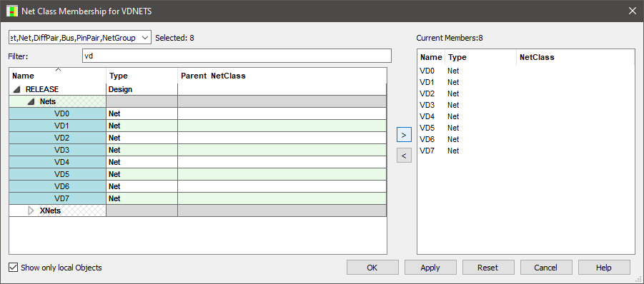Image resolution: width=644 pixels, height=284 pixels.
Task: Click the Reset button
Action: (488, 268)
